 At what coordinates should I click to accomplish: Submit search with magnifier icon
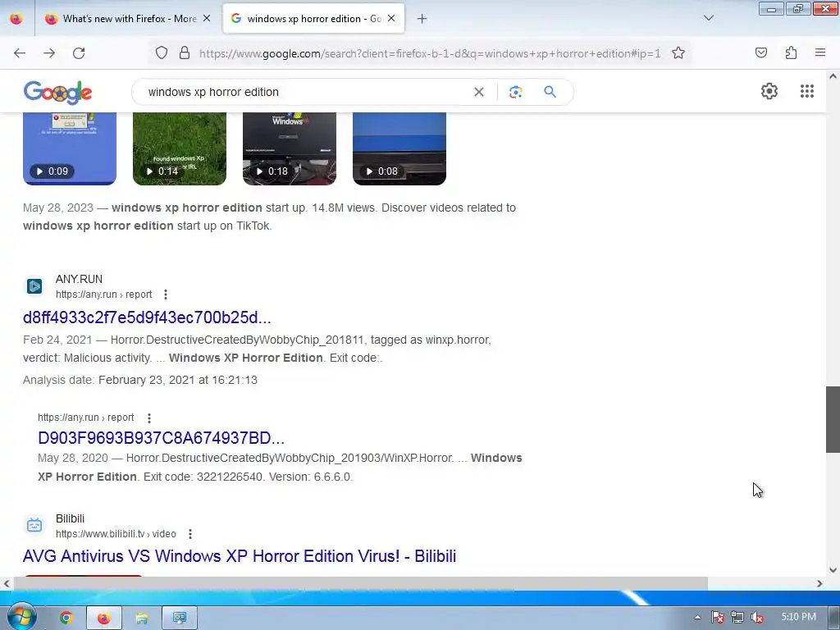point(550,92)
